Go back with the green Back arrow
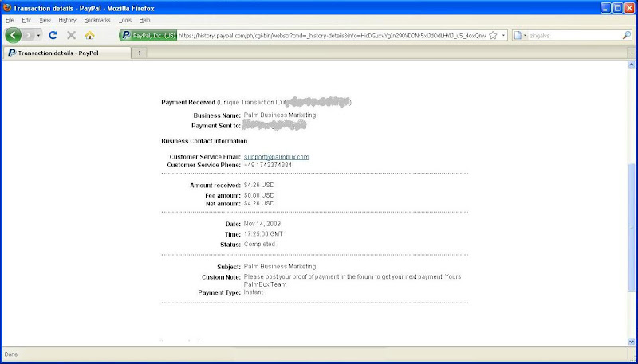The image size is (638, 364). [x=13, y=35]
